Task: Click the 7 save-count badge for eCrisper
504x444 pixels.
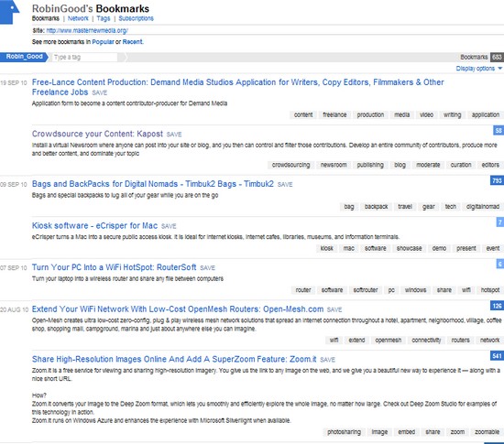Action: click(499, 222)
